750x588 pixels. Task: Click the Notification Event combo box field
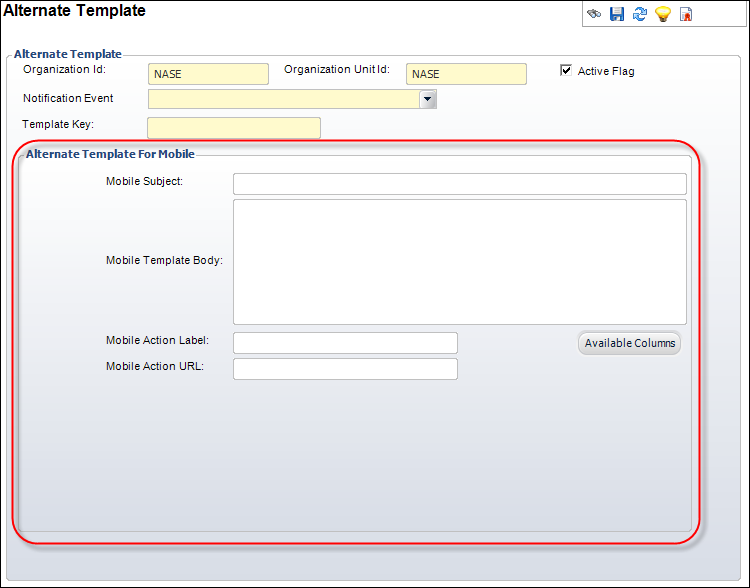[x=283, y=99]
